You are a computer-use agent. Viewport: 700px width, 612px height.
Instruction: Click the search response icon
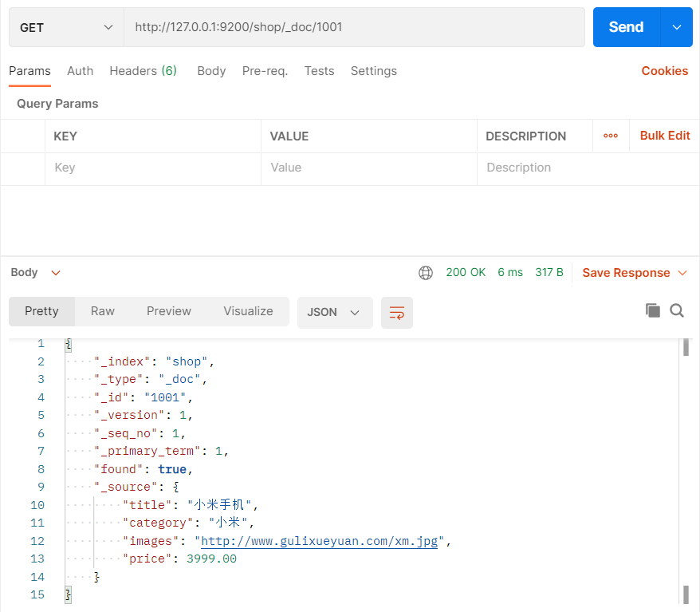click(x=677, y=310)
